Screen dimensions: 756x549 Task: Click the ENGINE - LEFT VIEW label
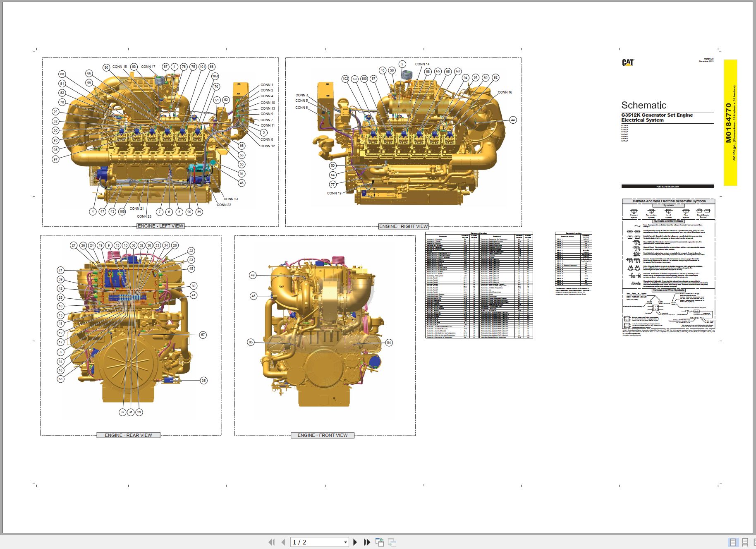160,226
